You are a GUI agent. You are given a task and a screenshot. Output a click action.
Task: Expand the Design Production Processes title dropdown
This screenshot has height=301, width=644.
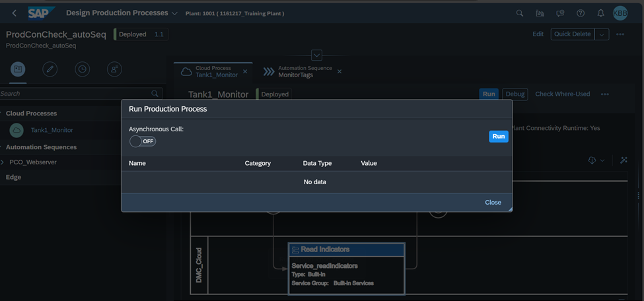coord(174,14)
